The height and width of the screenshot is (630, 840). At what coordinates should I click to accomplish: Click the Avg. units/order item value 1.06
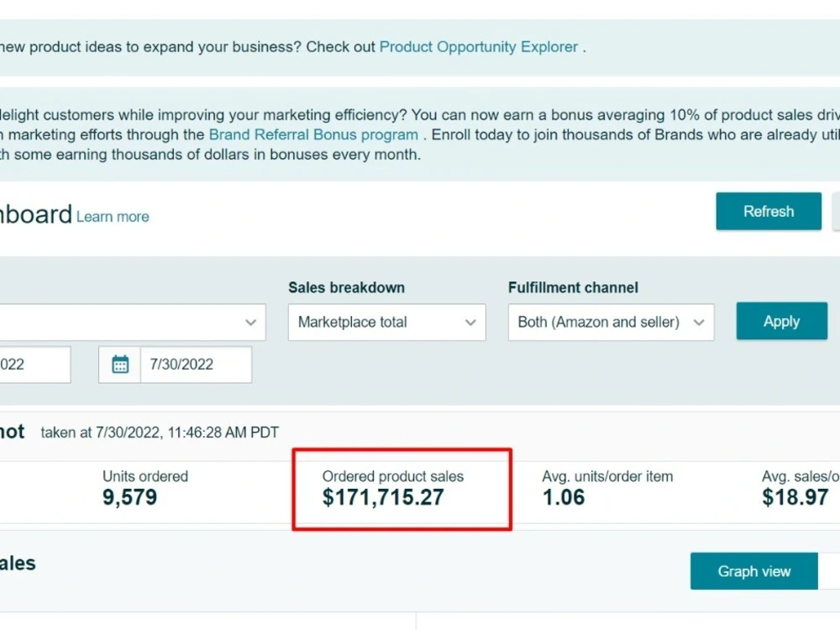coord(564,497)
